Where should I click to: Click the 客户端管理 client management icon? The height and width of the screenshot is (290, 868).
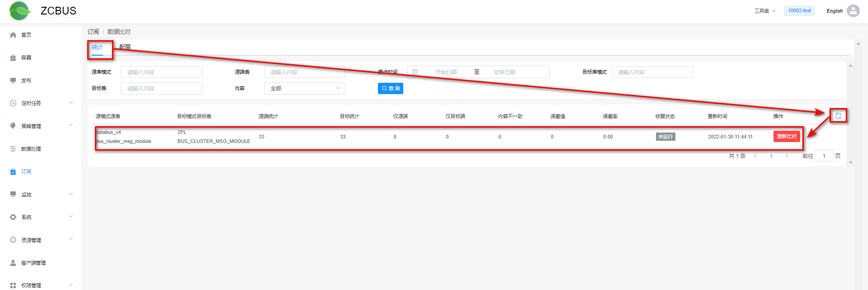coord(13,263)
